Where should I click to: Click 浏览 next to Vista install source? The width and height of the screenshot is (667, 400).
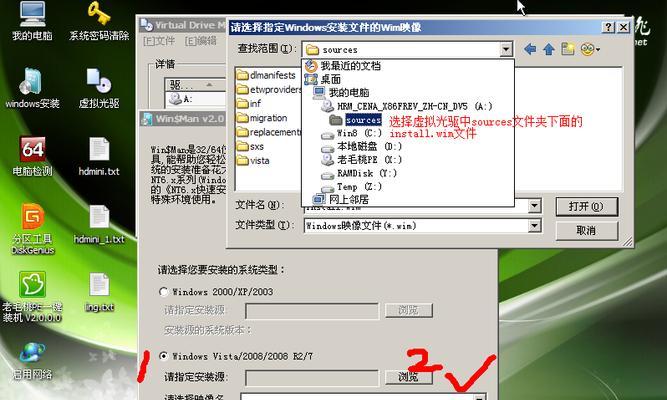(408, 377)
